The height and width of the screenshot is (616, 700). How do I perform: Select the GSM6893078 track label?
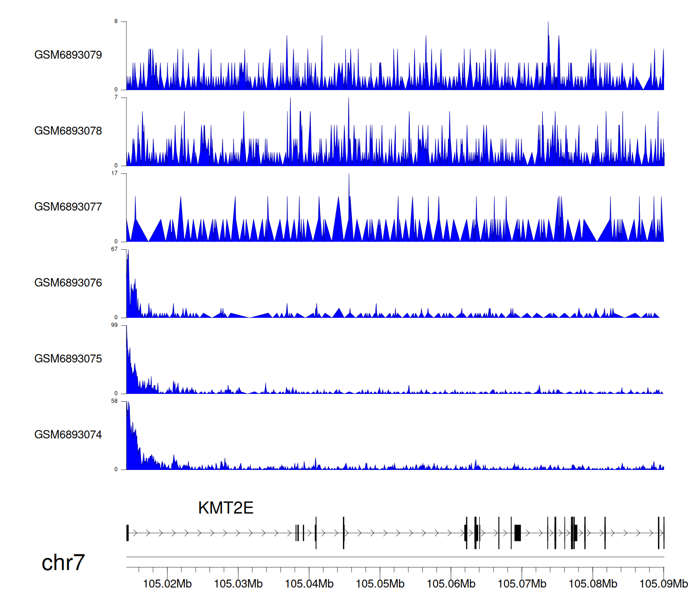pyautogui.click(x=68, y=131)
